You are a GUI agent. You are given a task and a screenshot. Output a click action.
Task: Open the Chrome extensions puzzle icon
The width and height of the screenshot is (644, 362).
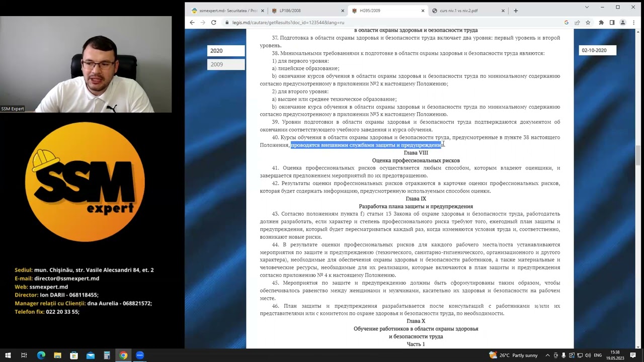tap(601, 23)
